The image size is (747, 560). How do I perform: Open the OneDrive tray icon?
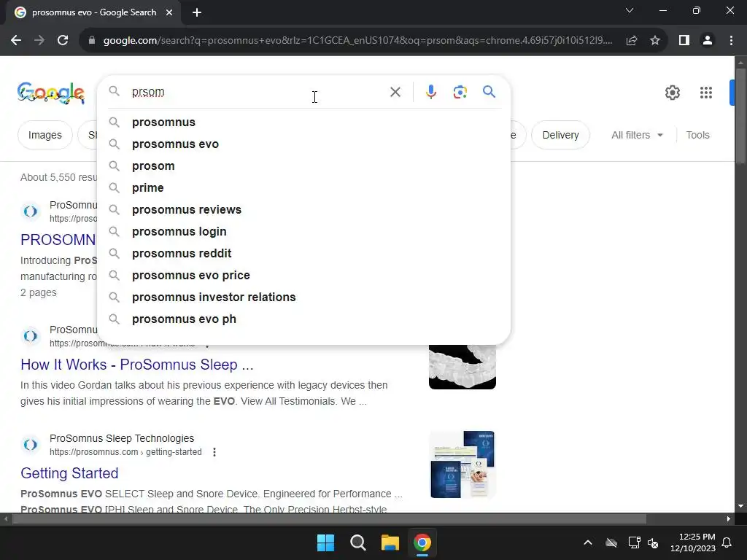[x=611, y=542]
